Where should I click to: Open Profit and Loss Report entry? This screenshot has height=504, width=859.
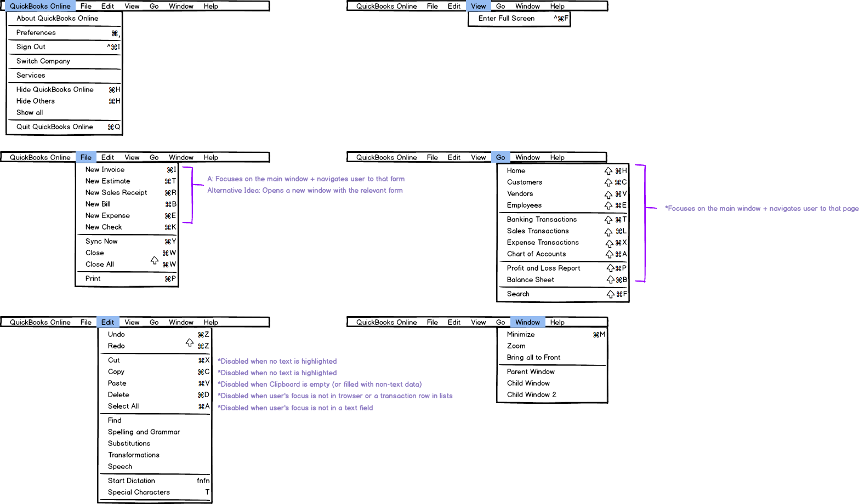click(x=563, y=268)
